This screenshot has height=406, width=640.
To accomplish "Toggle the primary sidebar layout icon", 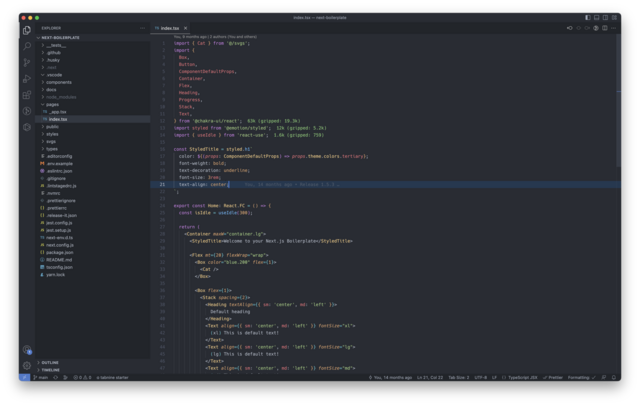I will pyautogui.click(x=588, y=18).
